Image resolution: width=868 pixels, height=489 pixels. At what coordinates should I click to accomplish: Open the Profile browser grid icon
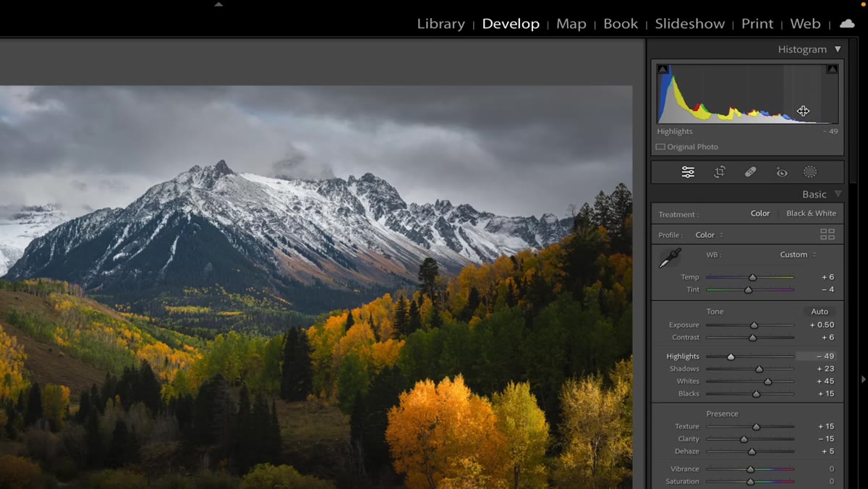[x=827, y=234]
